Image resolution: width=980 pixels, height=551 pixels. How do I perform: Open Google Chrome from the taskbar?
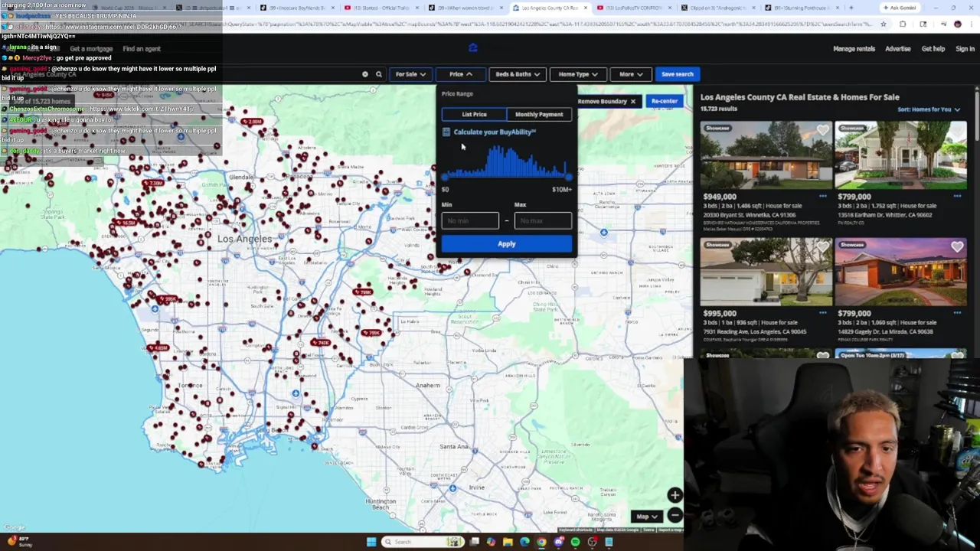541,542
